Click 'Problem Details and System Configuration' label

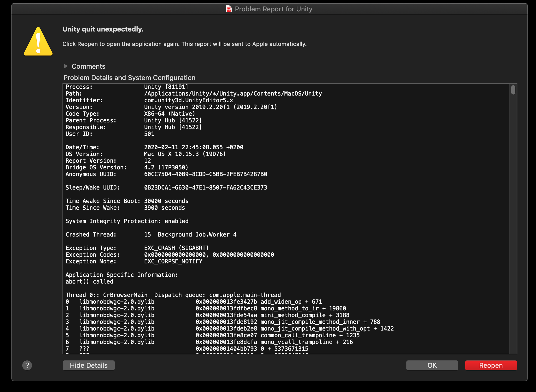coord(129,77)
